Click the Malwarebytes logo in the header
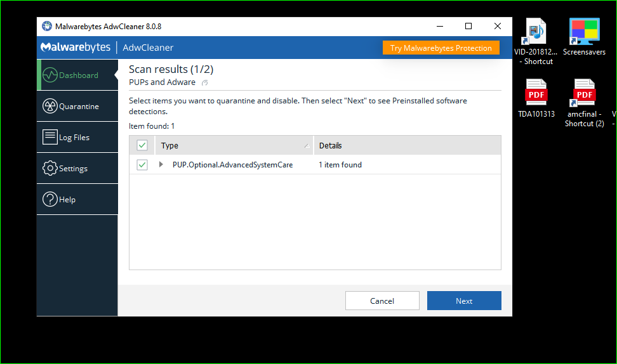The image size is (617, 364). pyautogui.click(x=76, y=47)
